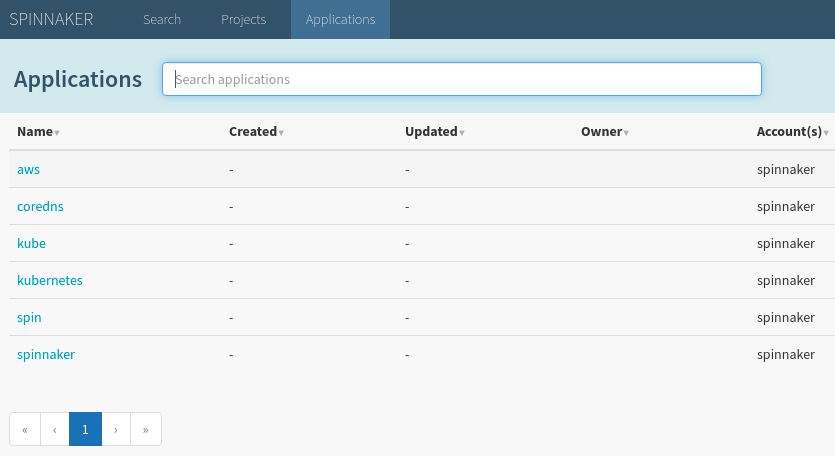Sort table by Account(s) column
Image resolution: width=835 pixels, height=456 pixels.
click(x=792, y=131)
